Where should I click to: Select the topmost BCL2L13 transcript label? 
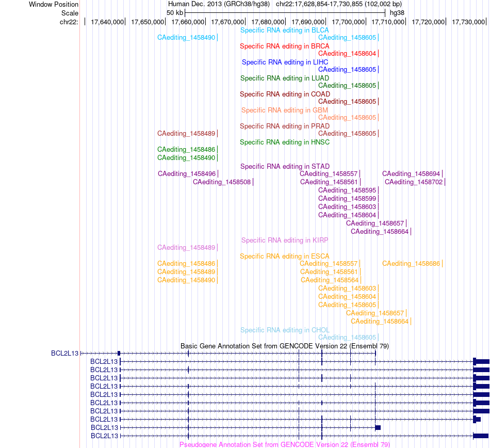tap(64, 353)
